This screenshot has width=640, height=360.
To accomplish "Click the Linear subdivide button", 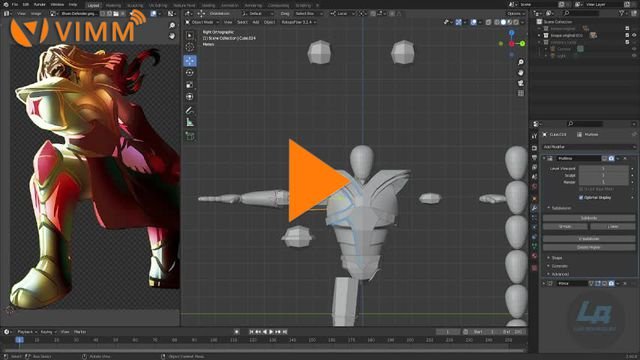I will click(x=613, y=226).
